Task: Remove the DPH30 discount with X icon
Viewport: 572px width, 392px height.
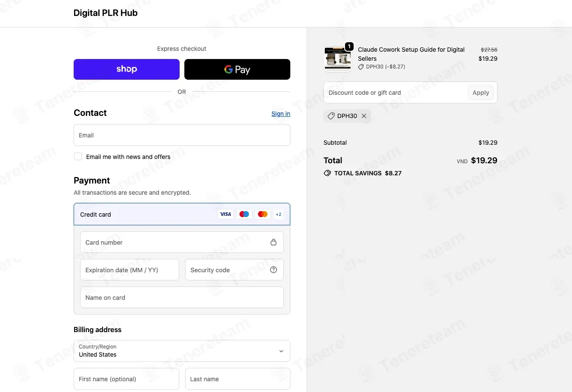Action: click(364, 116)
